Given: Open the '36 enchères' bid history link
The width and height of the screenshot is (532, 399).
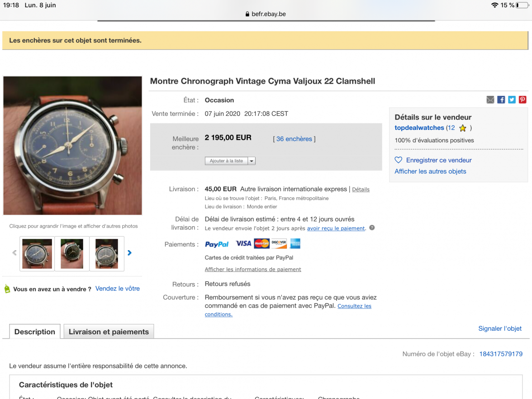Looking at the screenshot, I should 294,139.
